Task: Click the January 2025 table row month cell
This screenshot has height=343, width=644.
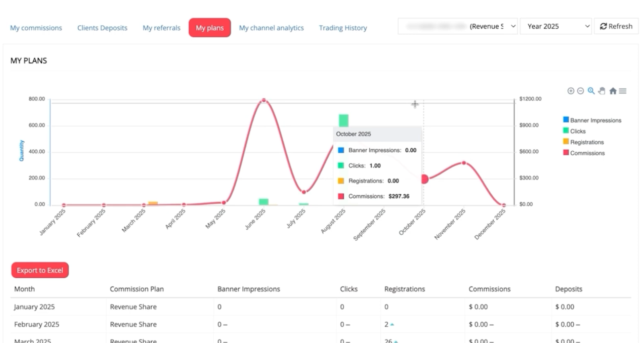Action: tap(34, 307)
